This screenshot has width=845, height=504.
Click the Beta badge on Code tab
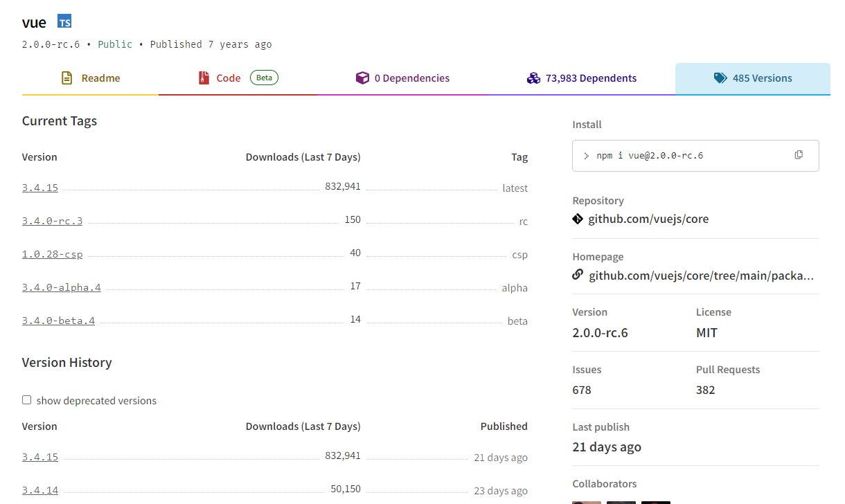264,78
